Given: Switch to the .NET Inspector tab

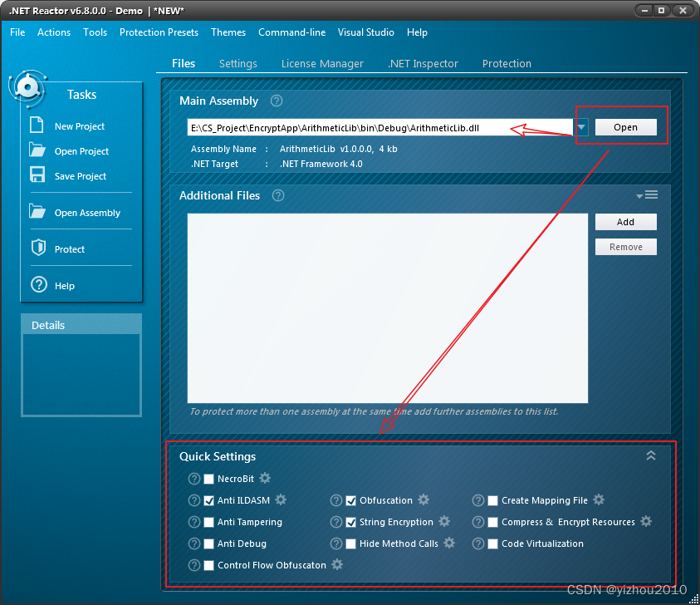Looking at the screenshot, I should tap(423, 63).
